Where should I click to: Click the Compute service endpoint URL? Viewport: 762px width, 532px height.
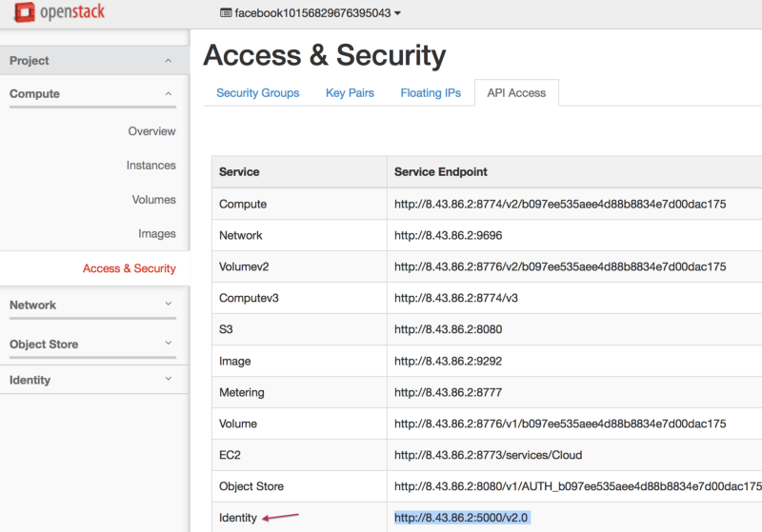560,204
